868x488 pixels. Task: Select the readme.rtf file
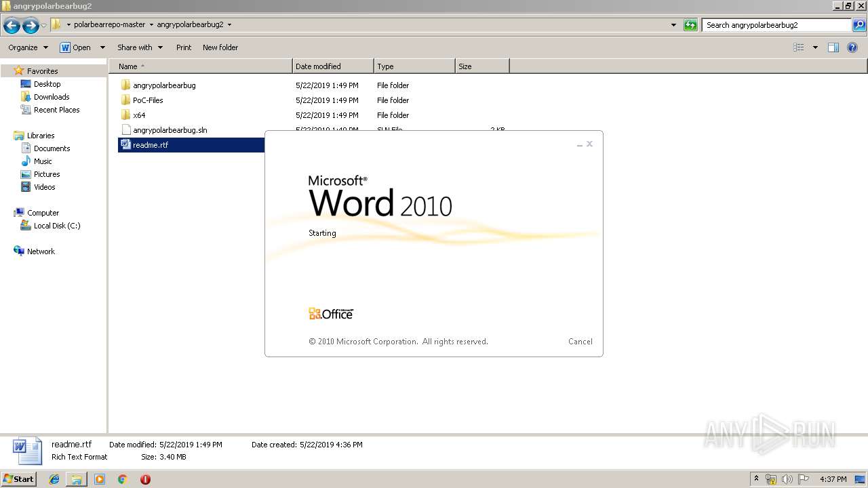[x=151, y=145]
